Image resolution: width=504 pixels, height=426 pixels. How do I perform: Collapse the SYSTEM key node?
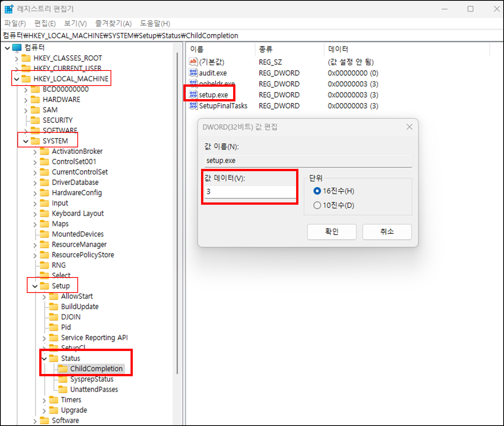(26, 141)
